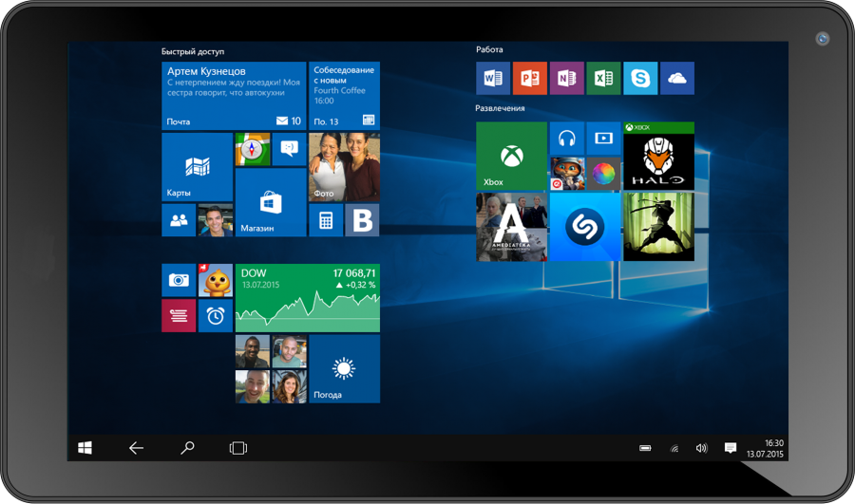Open the Xbox tile
The height and width of the screenshot is (504, 855).
[x=511, y=157]
